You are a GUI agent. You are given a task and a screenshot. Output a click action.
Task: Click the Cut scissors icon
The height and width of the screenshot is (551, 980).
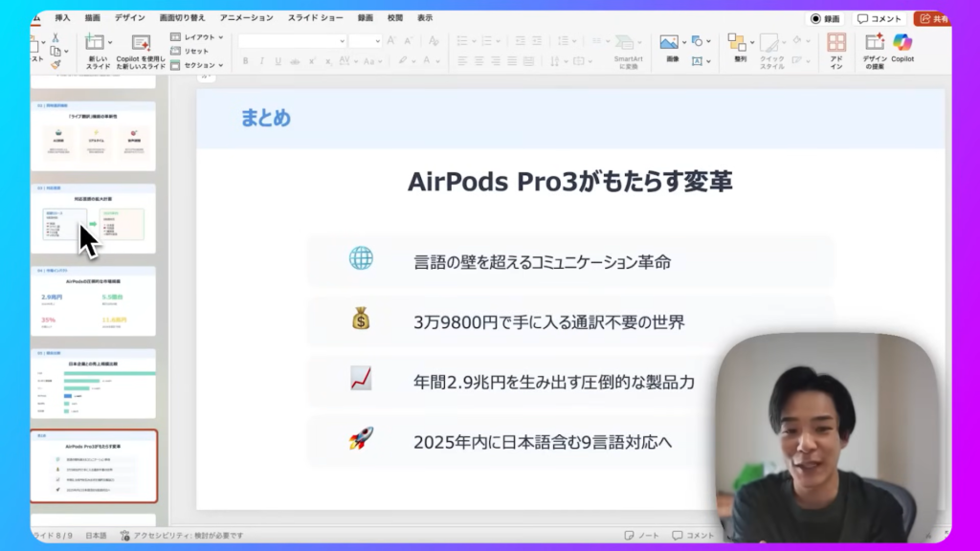point(56,38)
